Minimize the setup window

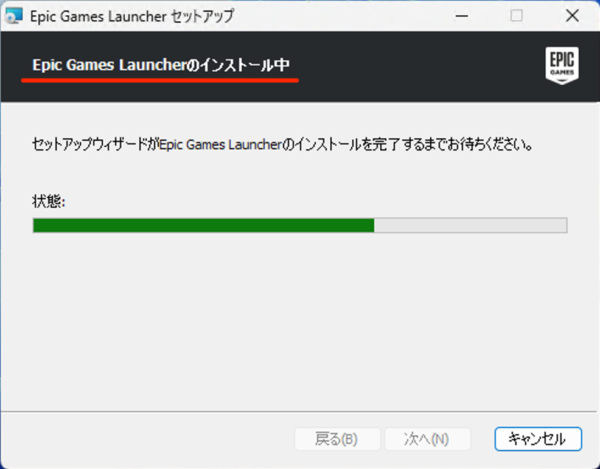(462, 16)
